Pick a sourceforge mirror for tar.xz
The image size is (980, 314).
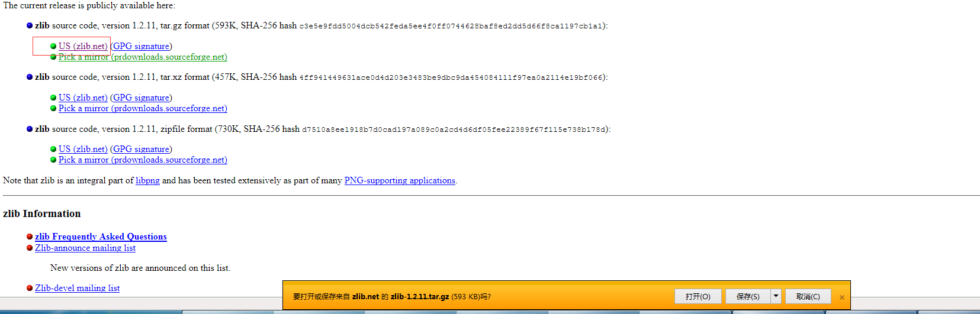[x=143, y=108]
